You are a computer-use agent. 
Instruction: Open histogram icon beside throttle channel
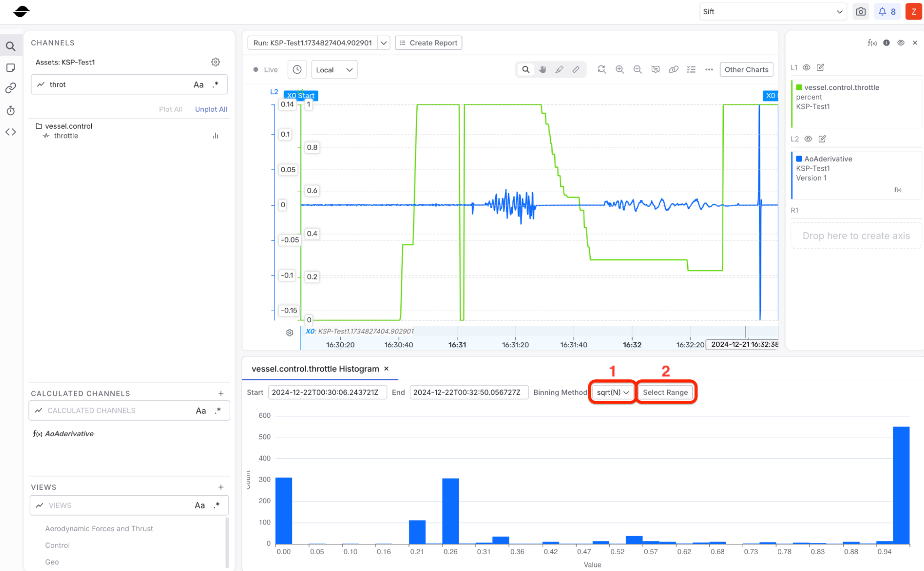pyautogui.click(x=216, y=136)
